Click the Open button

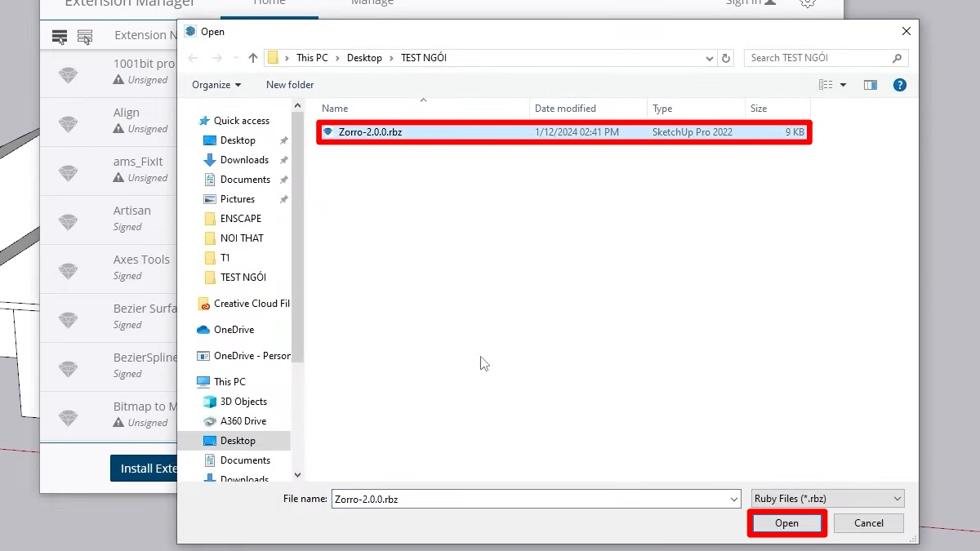[x=786, y=523]
